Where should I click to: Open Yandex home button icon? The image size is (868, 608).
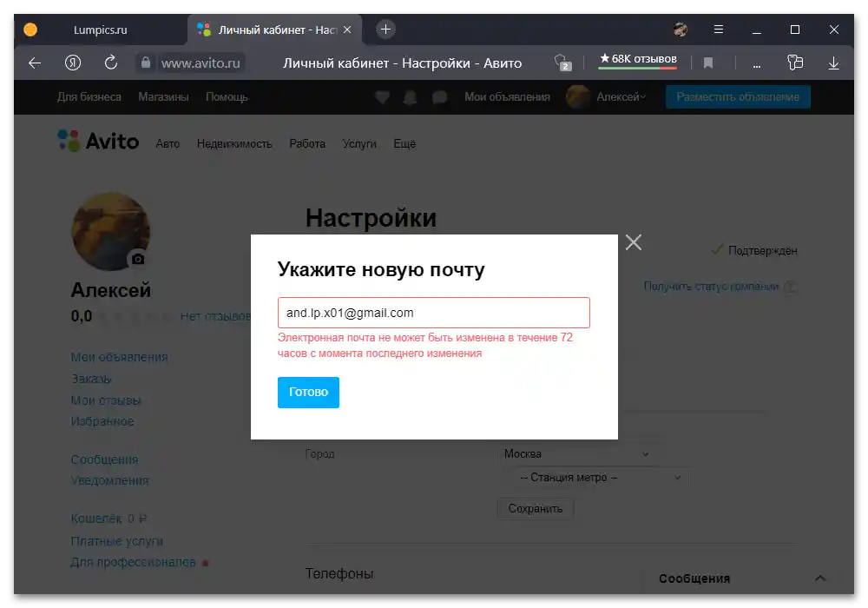73,63
